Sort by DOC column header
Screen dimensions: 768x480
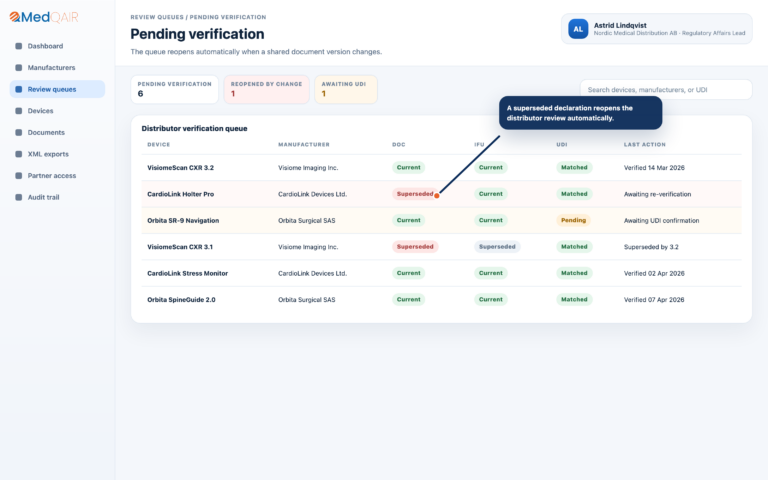[399, 144]
